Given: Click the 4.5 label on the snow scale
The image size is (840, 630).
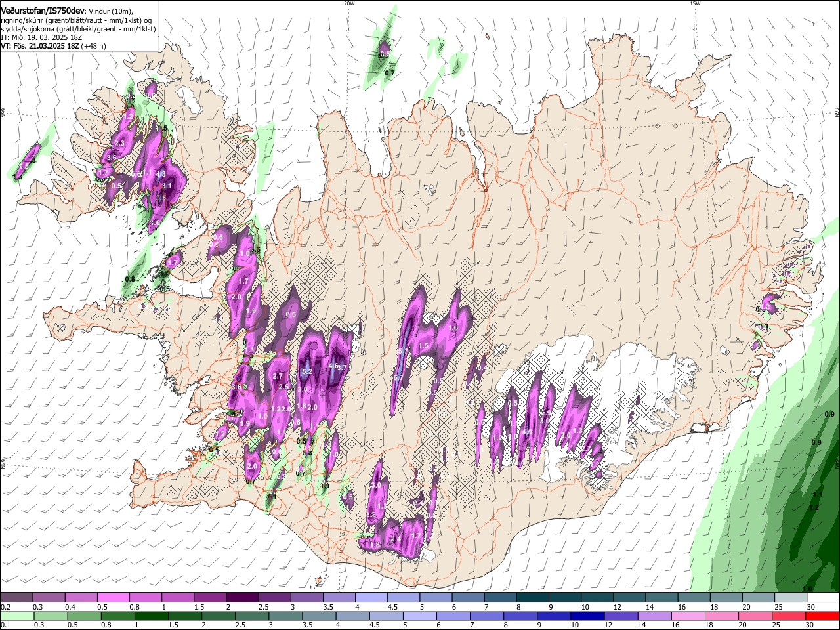Looking at the screenshot, I should [392, 607].
